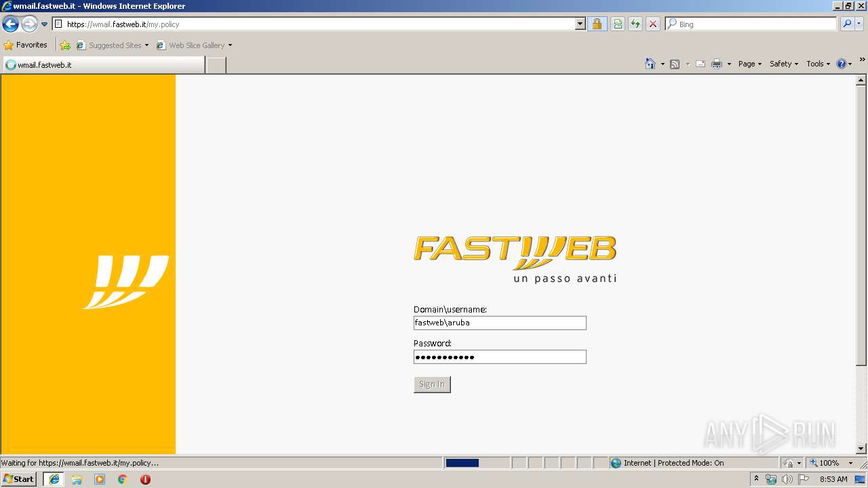Image resolution: width=868 pixels, height=488 pixels.
Task: Open the Page menu
Action: 750,64
